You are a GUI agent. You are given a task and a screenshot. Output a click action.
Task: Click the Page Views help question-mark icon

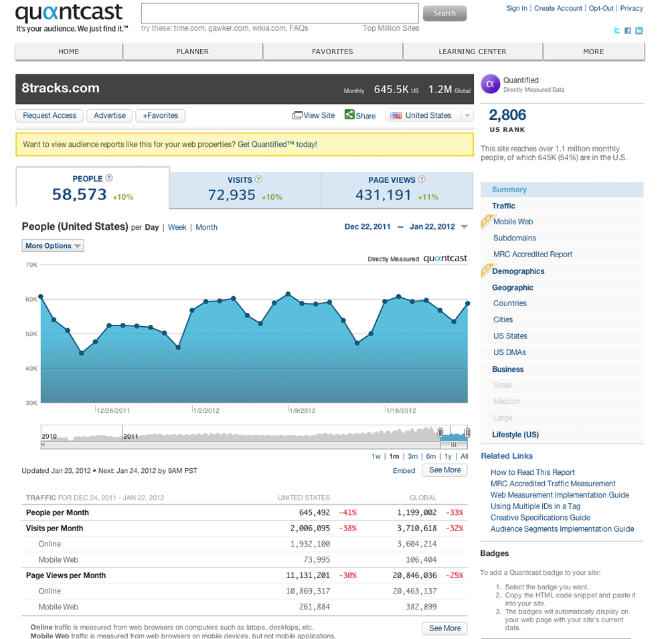pyautogui.click(x=422, y=180)
